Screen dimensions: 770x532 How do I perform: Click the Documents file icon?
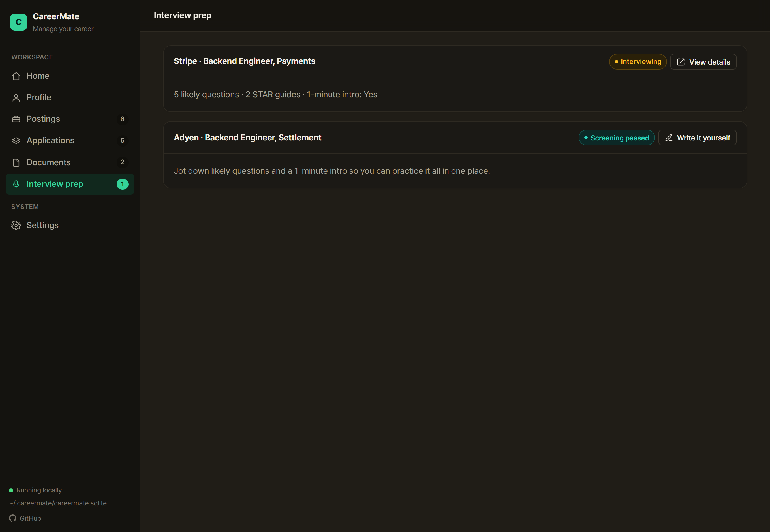(16, 162)
